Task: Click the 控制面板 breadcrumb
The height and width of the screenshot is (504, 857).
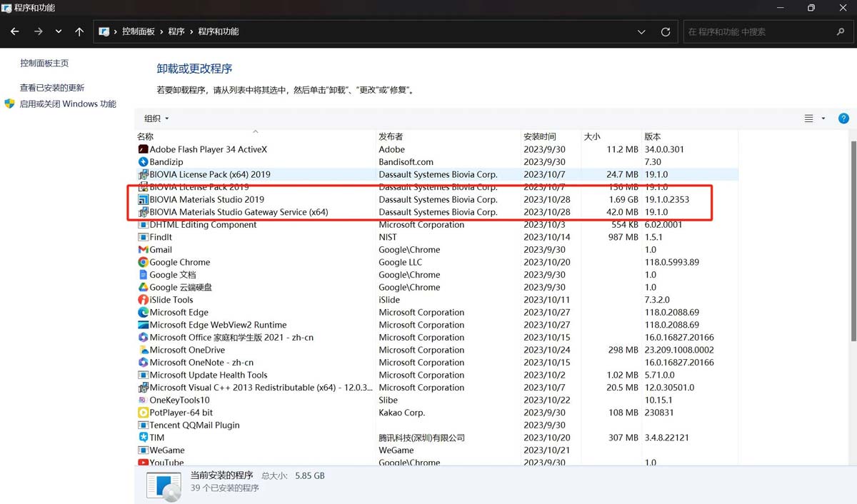Action: coord(138,31)
